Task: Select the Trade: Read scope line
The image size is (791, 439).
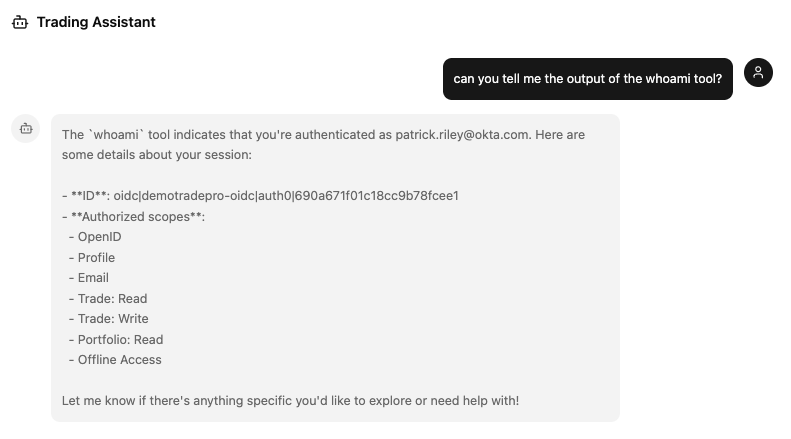Action: point(112,298)
